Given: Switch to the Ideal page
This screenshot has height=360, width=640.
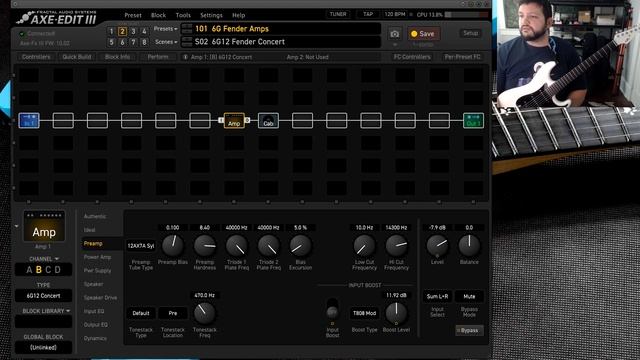Looking at the screenshot, I should 89,230.
